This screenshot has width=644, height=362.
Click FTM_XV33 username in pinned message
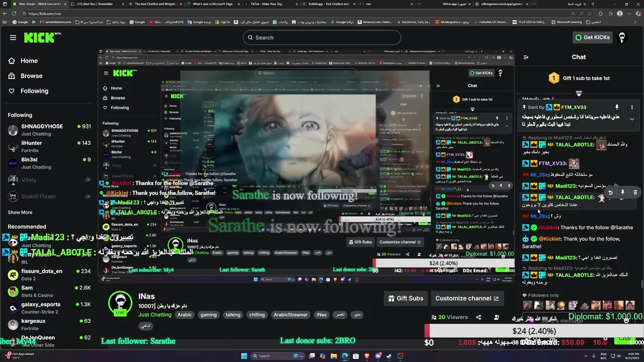(574, 107)
